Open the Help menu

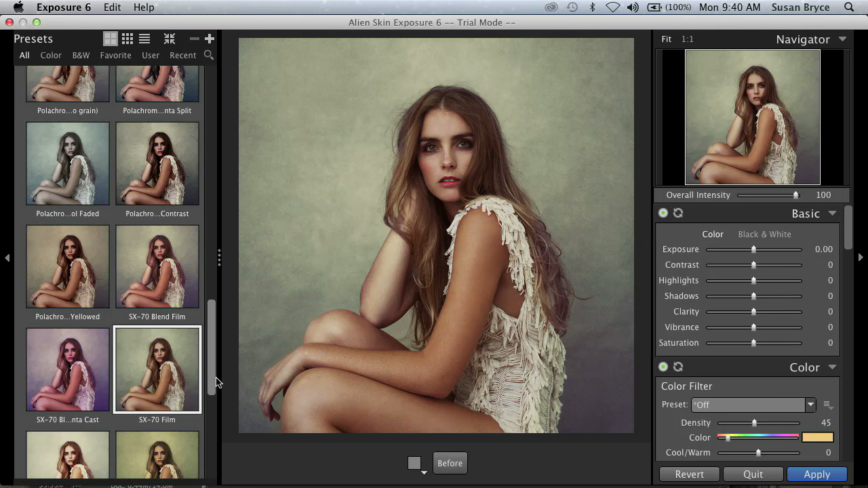(x=144, y=7)
